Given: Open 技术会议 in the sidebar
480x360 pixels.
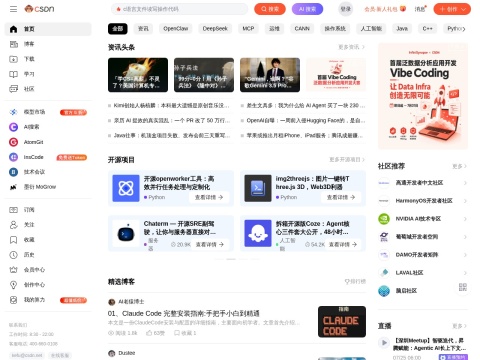Looking at the screenshot, I should tap(48, 172).
